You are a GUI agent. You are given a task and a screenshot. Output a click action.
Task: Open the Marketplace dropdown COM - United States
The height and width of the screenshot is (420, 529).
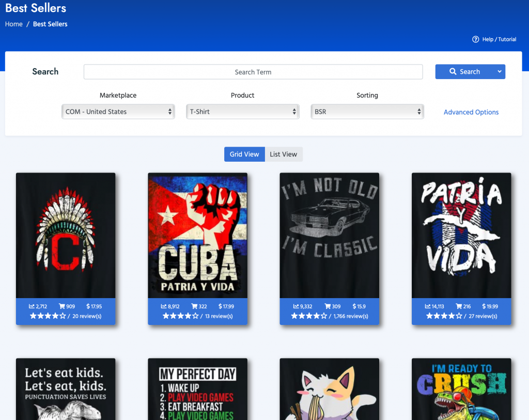(x=118, y=112)
